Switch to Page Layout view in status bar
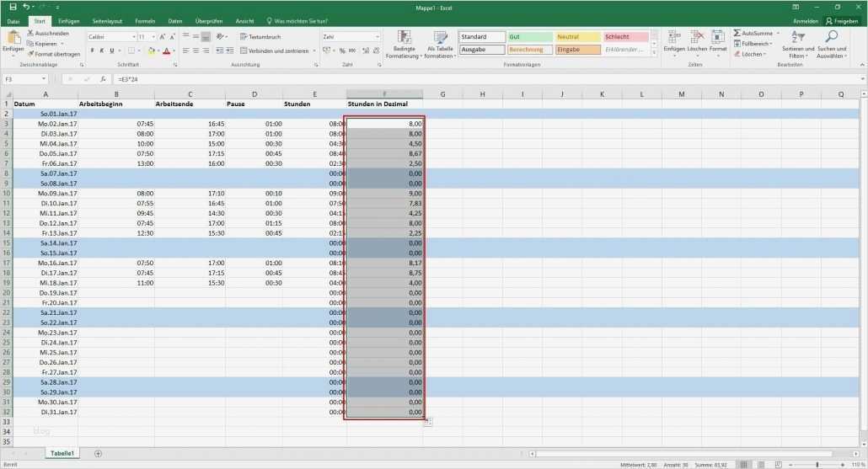868x469 pixels. [761, 465]
